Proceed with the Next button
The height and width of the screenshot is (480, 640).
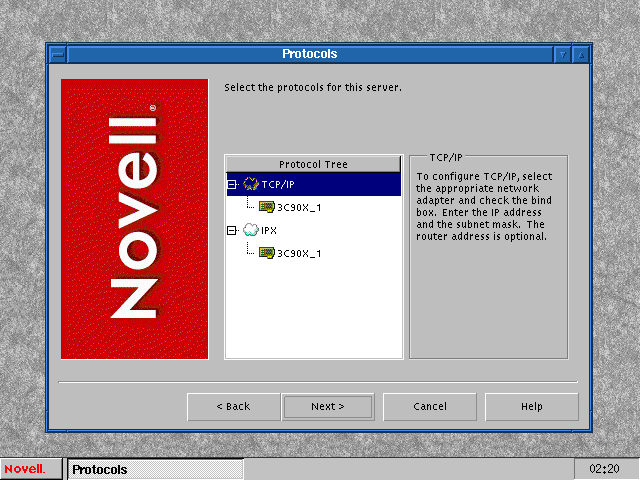point(328,407)
